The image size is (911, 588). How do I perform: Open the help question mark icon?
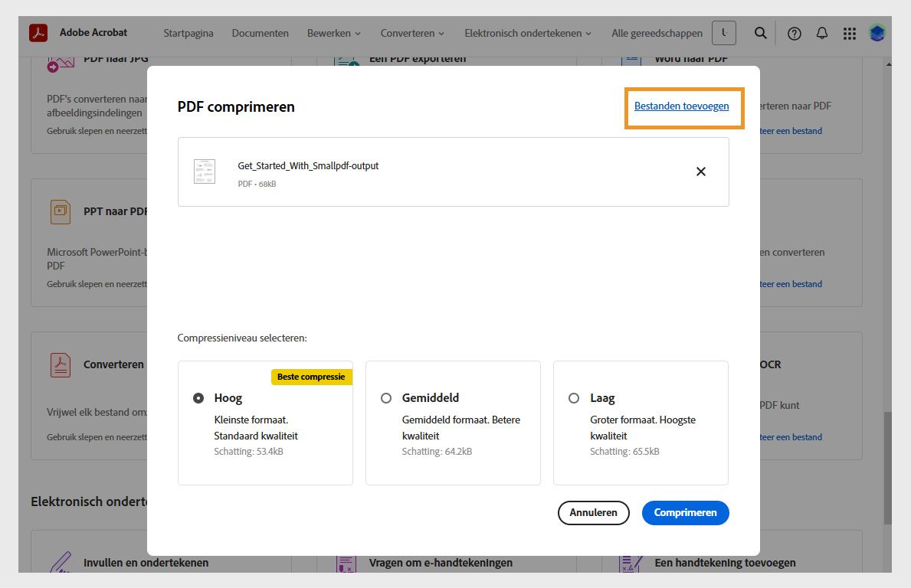pyautogui.click(x=795, y=33)
